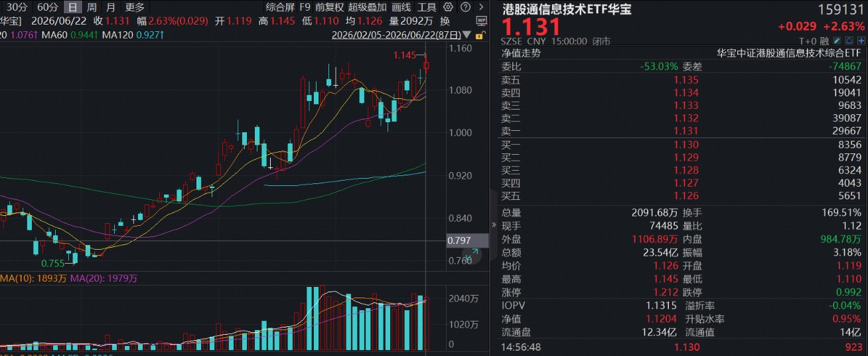Open the date range dropdown triangle
This screenshot has width=868, height=356.
[468, 35]
